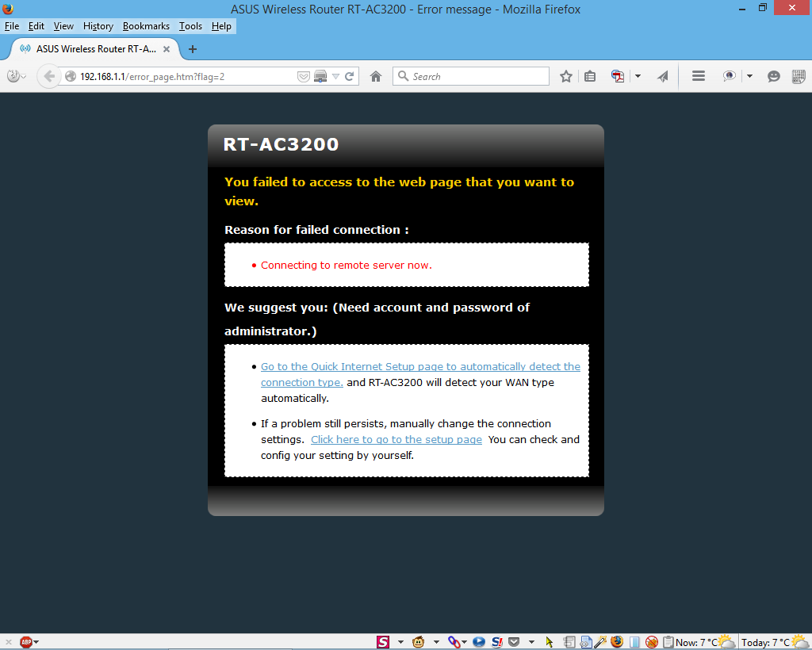This screenshot has width=812, height=650.
Task: Reload the page with the refresh icon
Action: coord(350,77)
